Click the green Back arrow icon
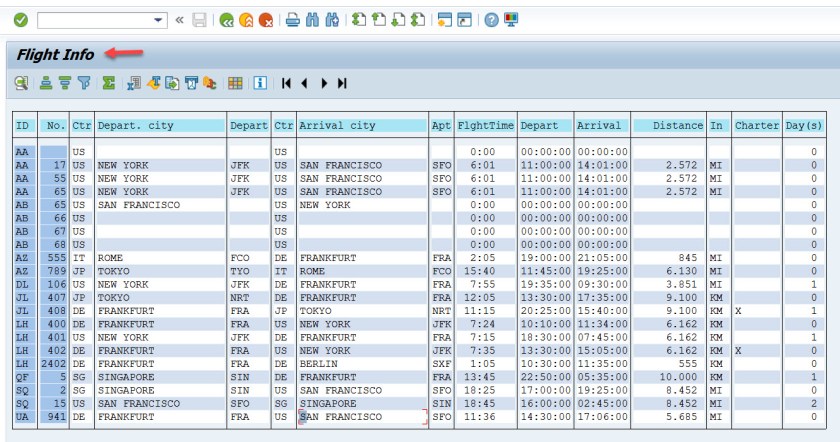The width and height of the screenshot is (840, 442). coord(227,20)
